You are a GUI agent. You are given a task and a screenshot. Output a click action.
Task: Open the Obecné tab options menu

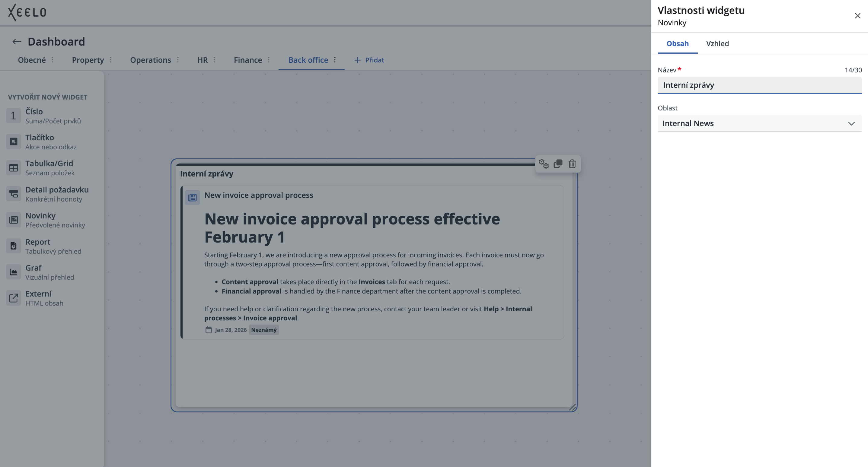[52, 60]
